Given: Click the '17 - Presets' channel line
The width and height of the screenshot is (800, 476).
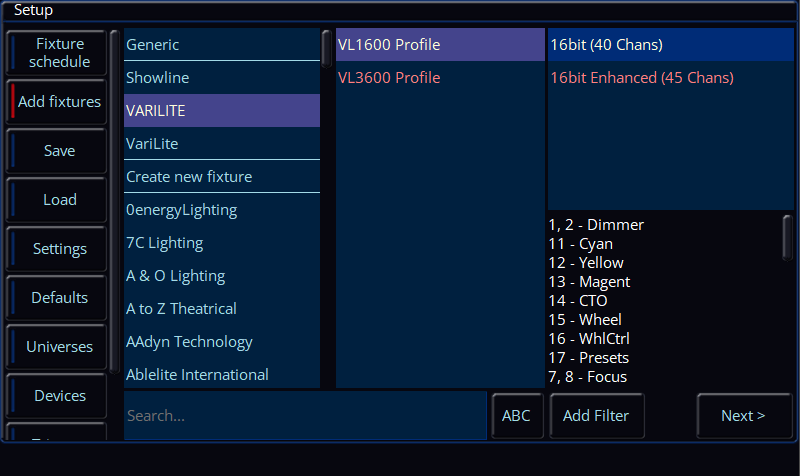Looking at the screenshot, I should pyautogui.click(x=589, y=358).
